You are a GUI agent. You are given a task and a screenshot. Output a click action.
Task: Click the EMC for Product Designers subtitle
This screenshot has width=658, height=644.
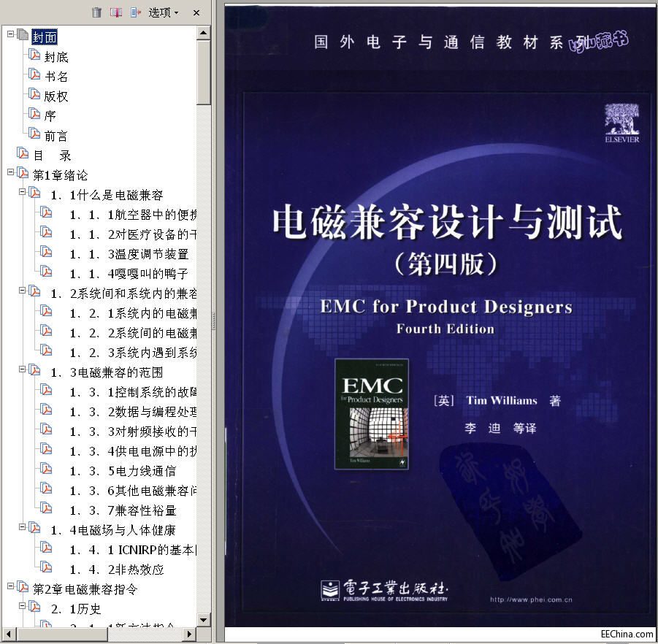pyautogui.click(x=446, y=307)
